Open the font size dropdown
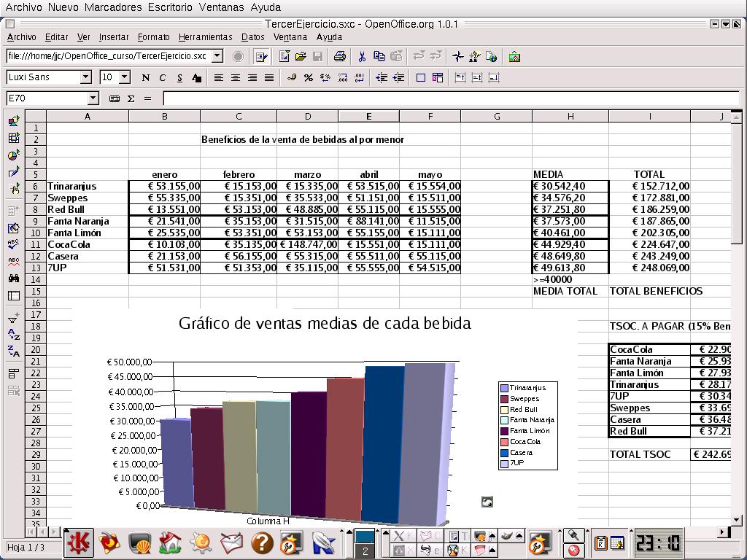The image size is (747, 560). pyautogui.click(x=125, y=77)
